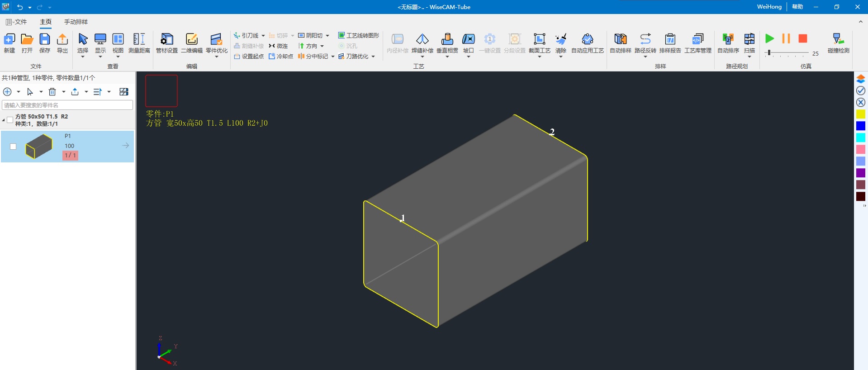
Task: Collapse the 方管 50x50 tree node
Action: [4, 120]
